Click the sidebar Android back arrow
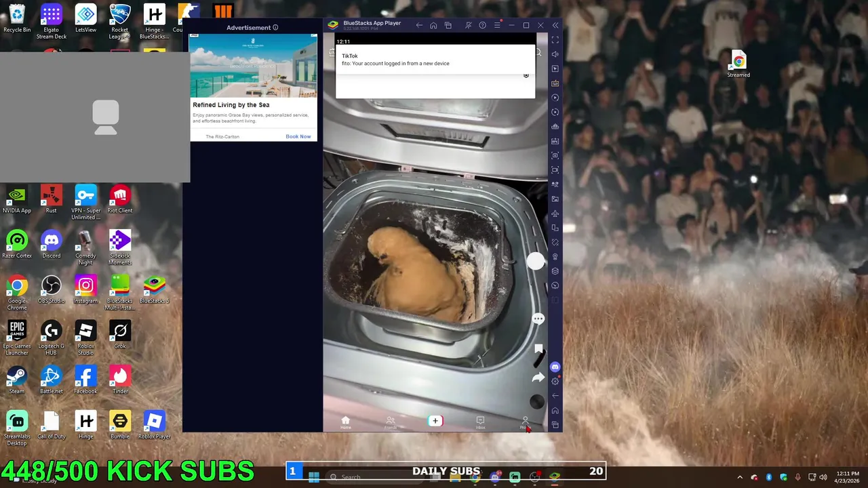Image resolution: width=868 pixels, height=488 pixels. [x=555, y=396]
